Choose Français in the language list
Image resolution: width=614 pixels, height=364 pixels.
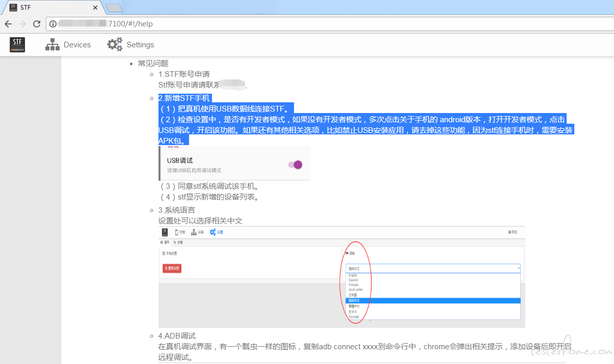(x=353, y=285)
